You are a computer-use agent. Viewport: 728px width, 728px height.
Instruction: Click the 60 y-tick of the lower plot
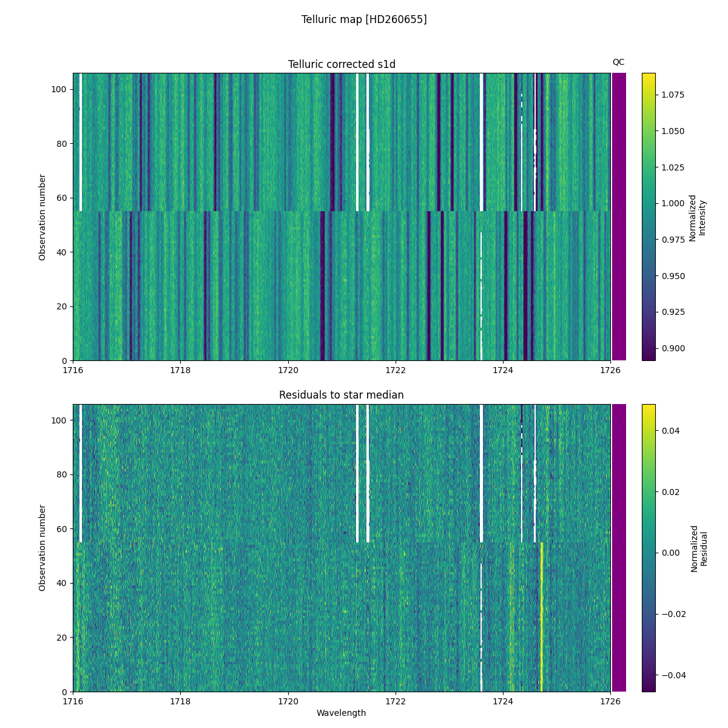point(63,529)
